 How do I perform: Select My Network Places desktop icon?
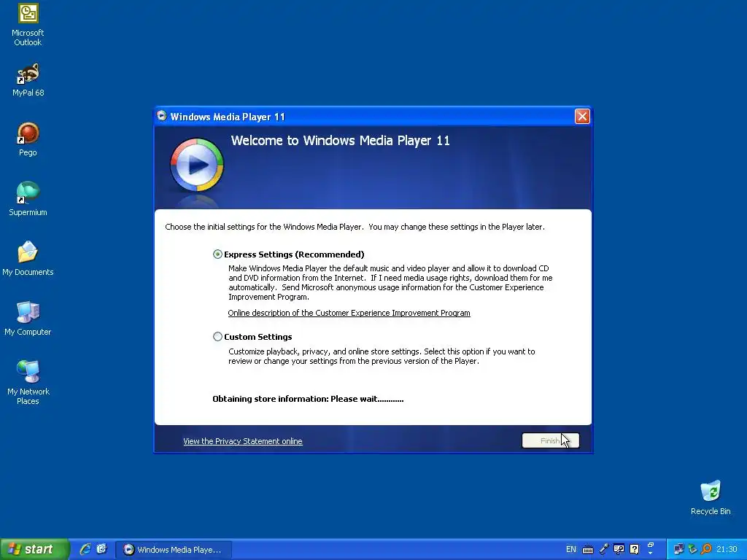pos(28,382)
